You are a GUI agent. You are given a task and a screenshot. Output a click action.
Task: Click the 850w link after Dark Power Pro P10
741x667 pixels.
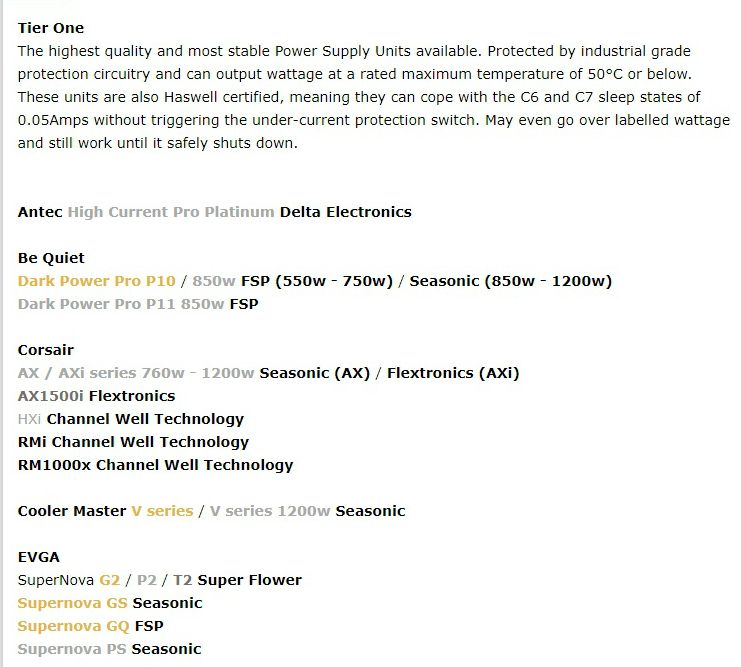(214, 281)
